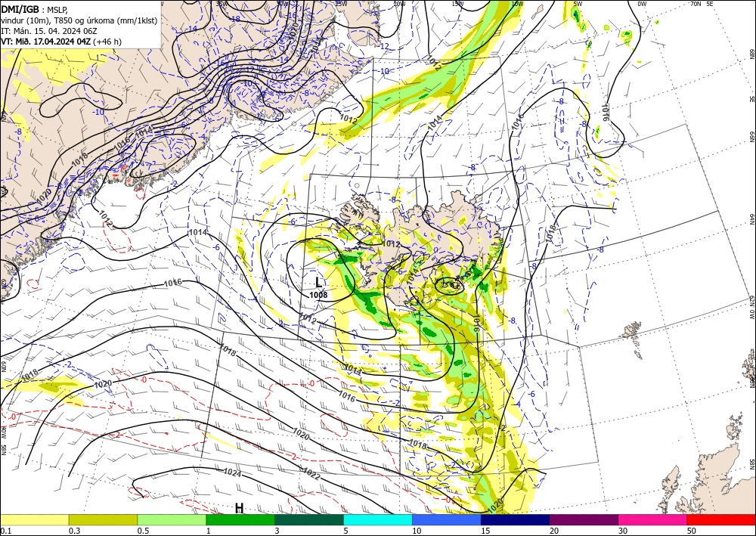The image size is (756, 536).
Task: Click the '70N' latitude label
Action: [696, 4]
